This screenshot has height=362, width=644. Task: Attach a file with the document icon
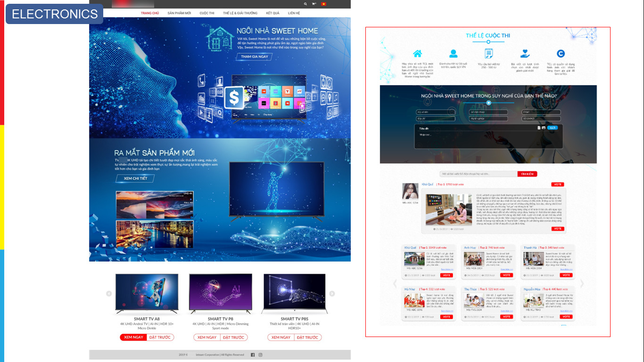pyautogui.click(x=539, y=128)
